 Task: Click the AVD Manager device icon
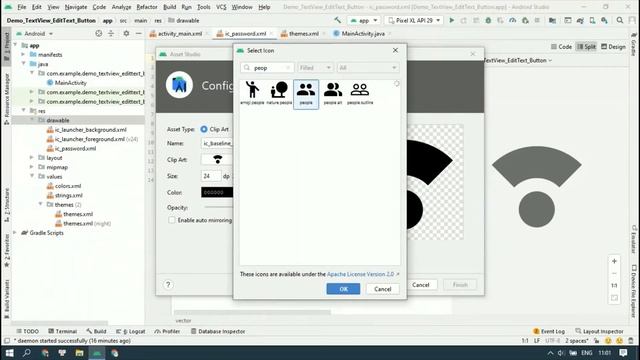click(x=592, y=20)
